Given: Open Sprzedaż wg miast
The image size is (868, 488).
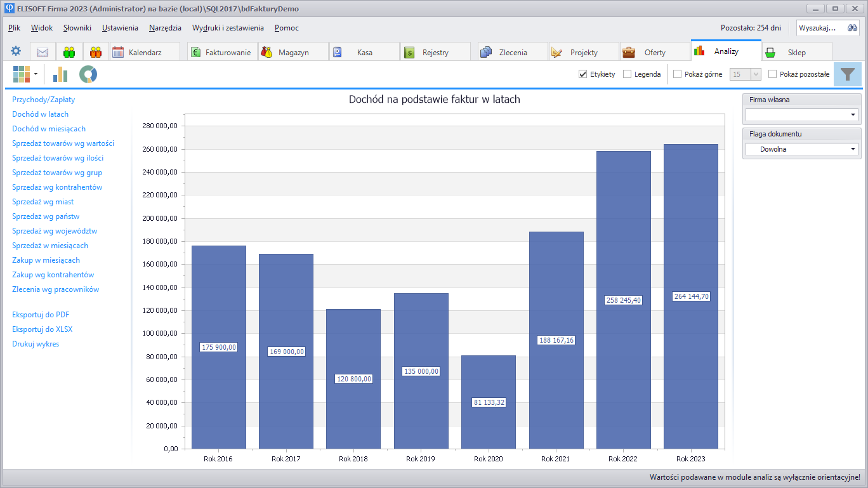Looking at the screenshot, I should (43, 202).
